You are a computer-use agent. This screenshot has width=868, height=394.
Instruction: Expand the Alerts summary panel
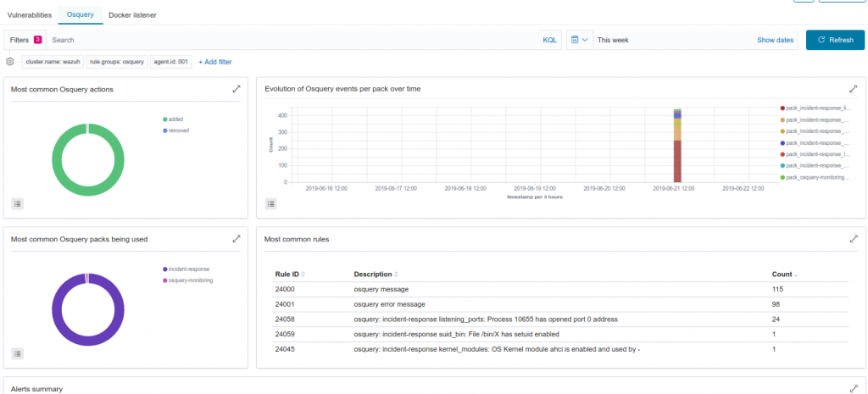pos(853,389)
